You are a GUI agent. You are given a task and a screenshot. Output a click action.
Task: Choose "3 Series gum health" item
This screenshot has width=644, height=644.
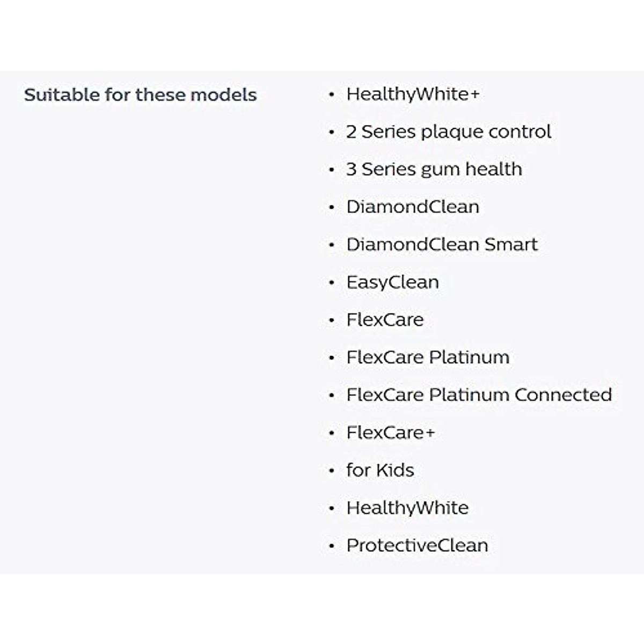click(x=434, y=170)
